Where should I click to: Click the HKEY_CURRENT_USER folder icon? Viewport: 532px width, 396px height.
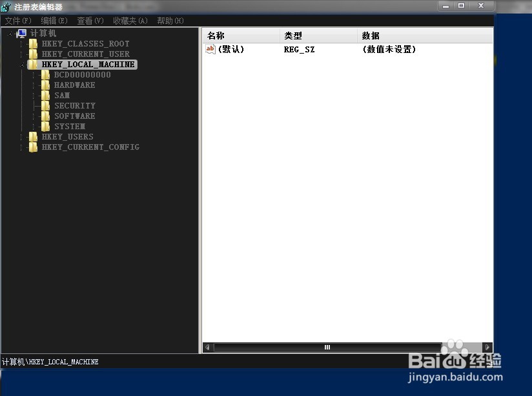(x=33, y=54)
